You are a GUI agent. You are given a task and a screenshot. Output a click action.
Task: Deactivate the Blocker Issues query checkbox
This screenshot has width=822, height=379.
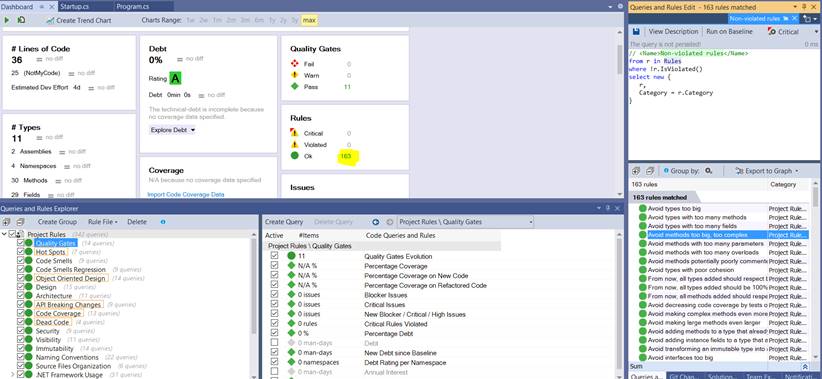[x=274, y=295]
